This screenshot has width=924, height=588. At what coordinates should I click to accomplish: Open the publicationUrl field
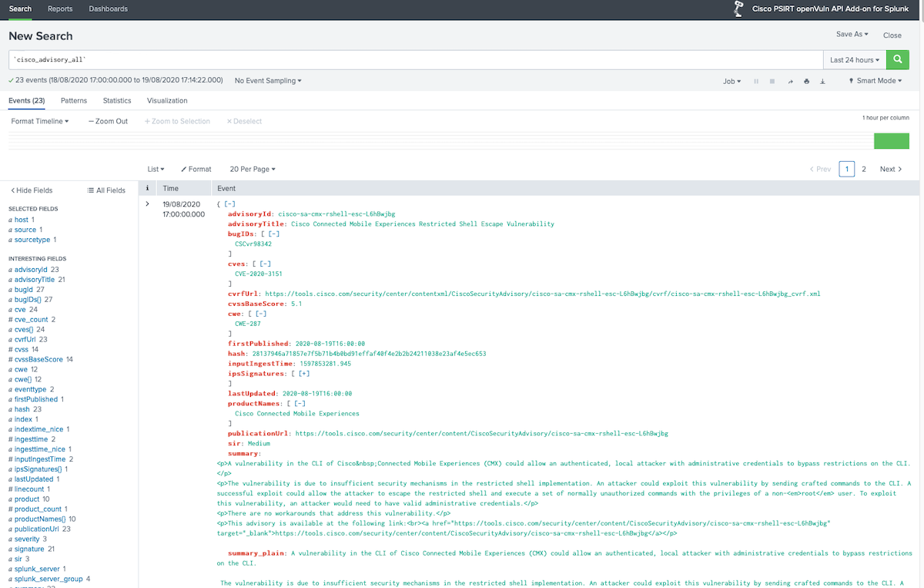pyautogui.click(x=36, y=529)
